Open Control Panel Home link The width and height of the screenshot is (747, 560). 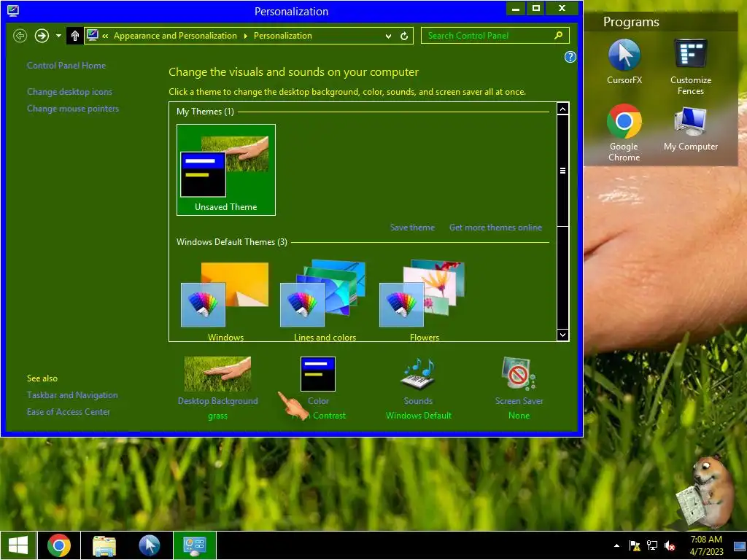pos(66,65)
